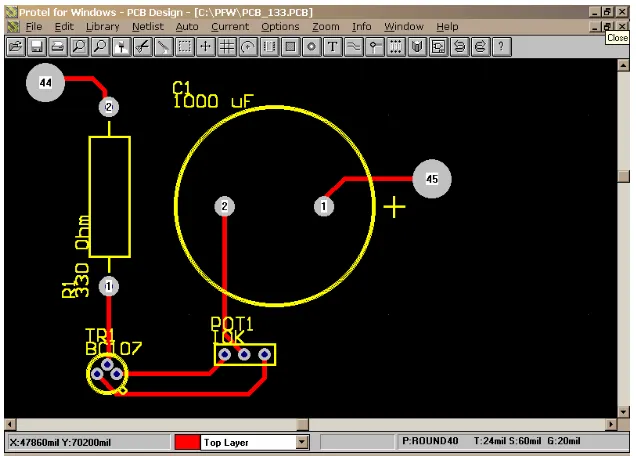Select the Place Pad circle tool
This screenshot has width=636, height=456.
click(x=312, y=47)
